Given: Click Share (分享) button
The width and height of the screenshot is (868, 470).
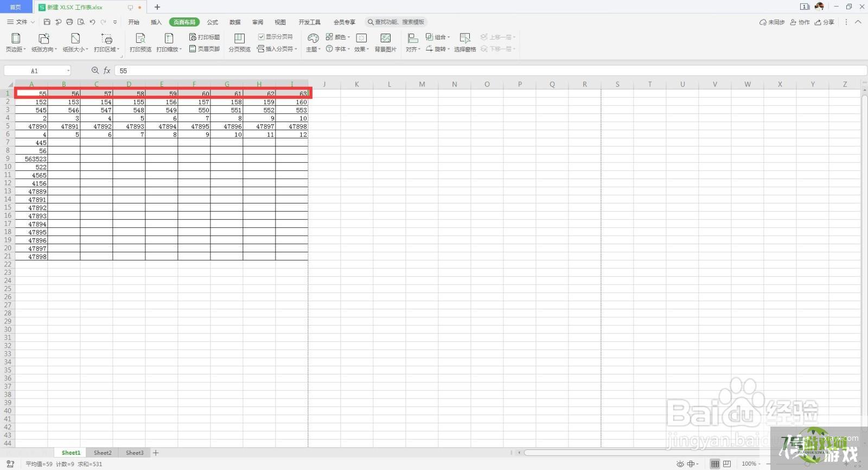Looking at the screenshot, I should pyautogui.click(x=825, y=22).
